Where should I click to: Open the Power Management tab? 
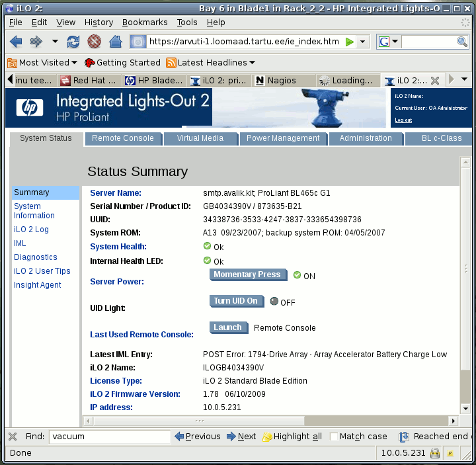tap(283, 138)
